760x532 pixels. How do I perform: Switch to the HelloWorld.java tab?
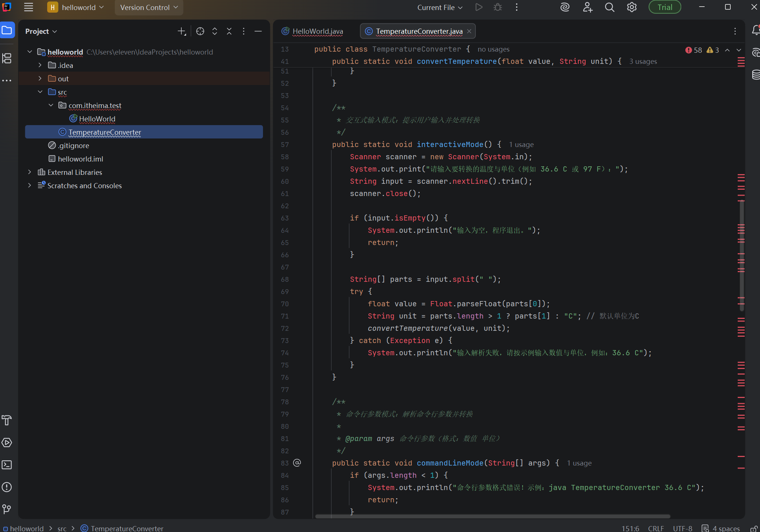click(317, 31)
